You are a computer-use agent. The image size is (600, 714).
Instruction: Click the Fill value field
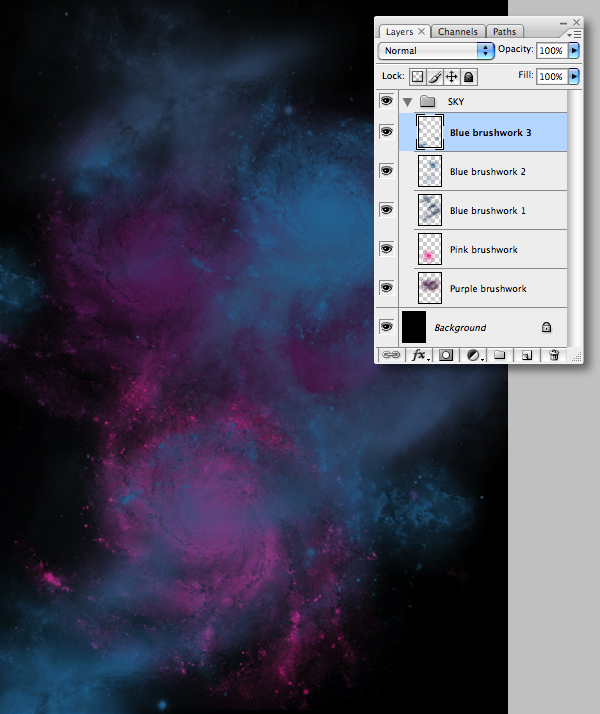tap(552, 76)
